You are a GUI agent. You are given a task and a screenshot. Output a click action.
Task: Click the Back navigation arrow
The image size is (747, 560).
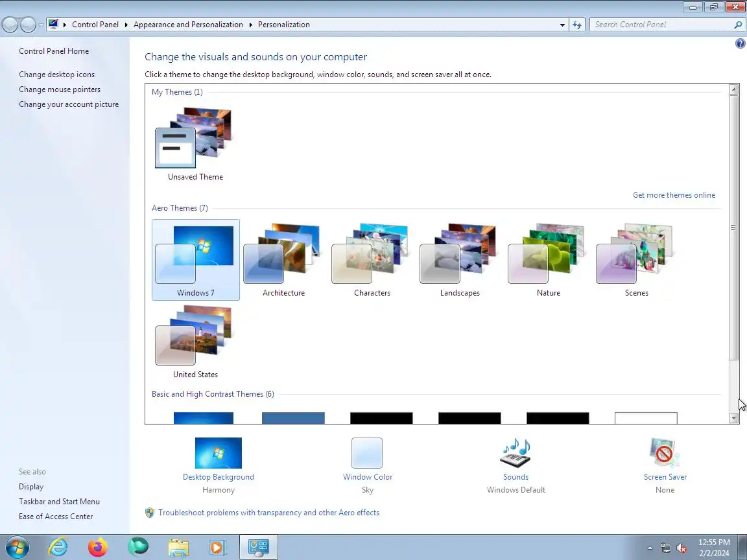point(10,25)
